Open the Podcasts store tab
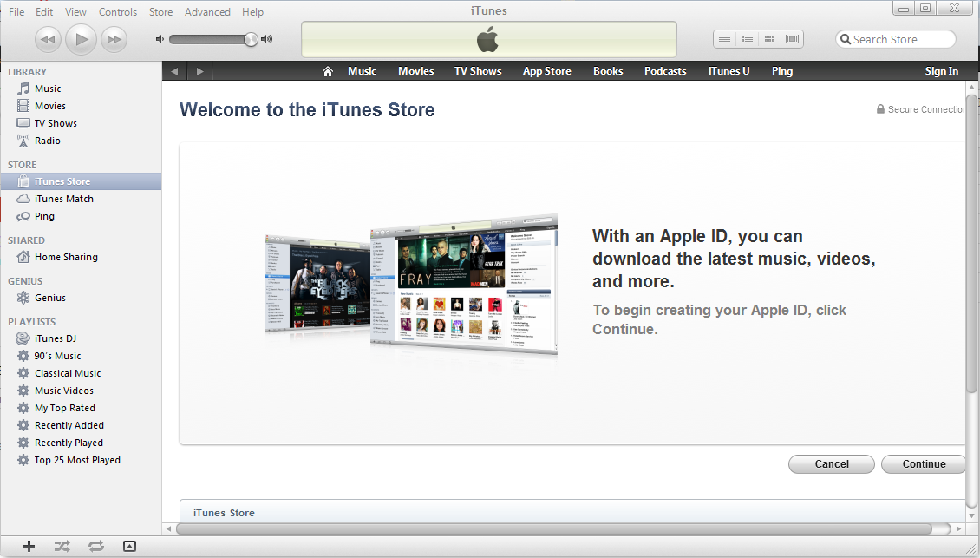 tap(665, 71)
